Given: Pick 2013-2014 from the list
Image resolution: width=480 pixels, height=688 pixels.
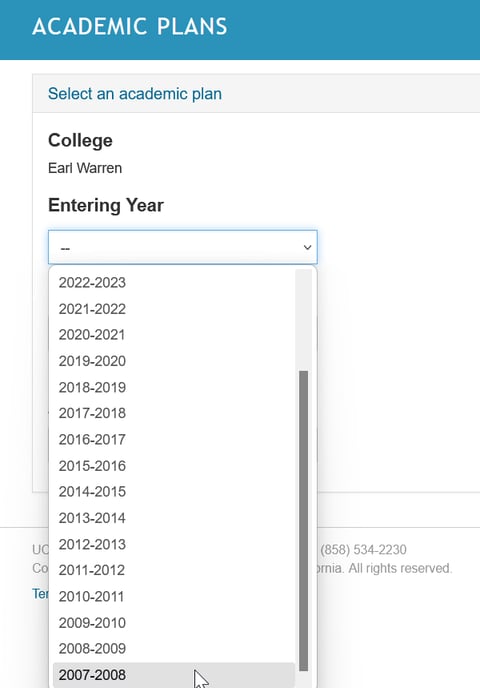Looking at the screenshot, I should point(173,518).
